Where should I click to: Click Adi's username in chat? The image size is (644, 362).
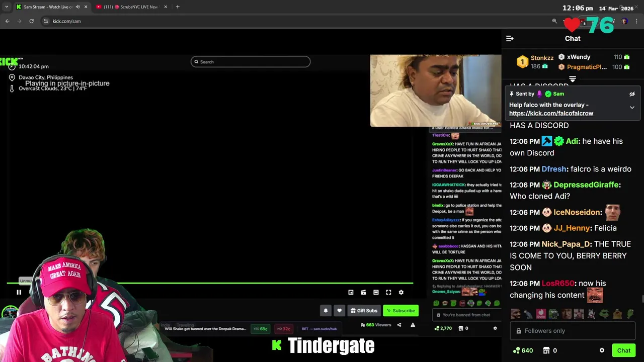point(572,141)
